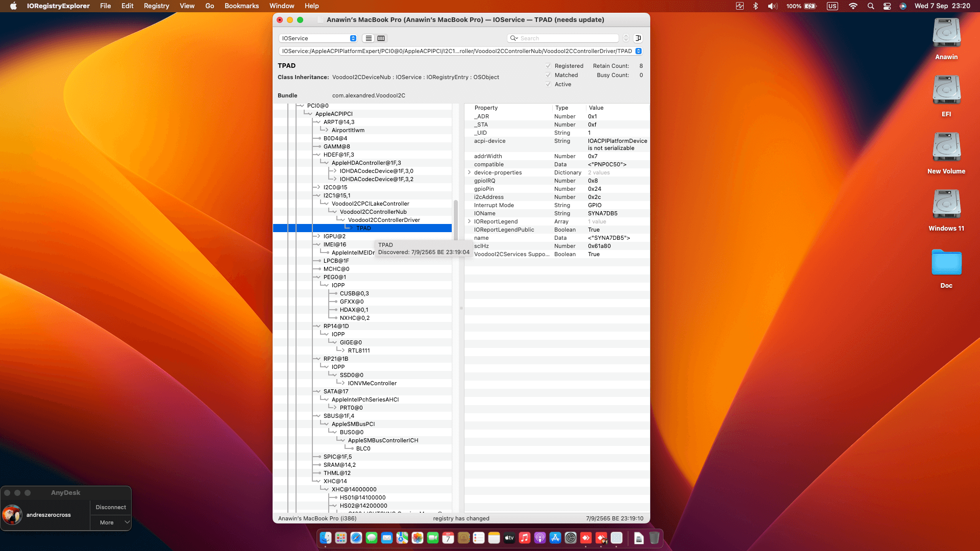Toggle the Matched checkbox
Screen dimensions: 980x551
[548, 75]
